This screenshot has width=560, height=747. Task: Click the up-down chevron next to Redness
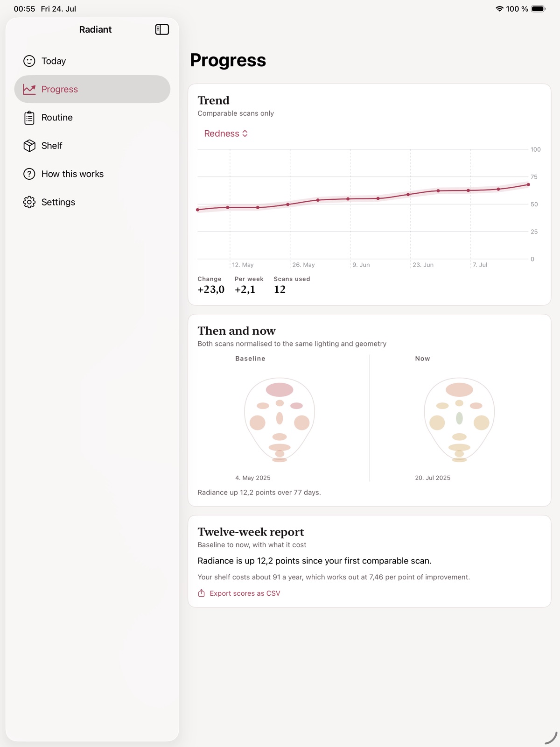click(x=245, y=134)
